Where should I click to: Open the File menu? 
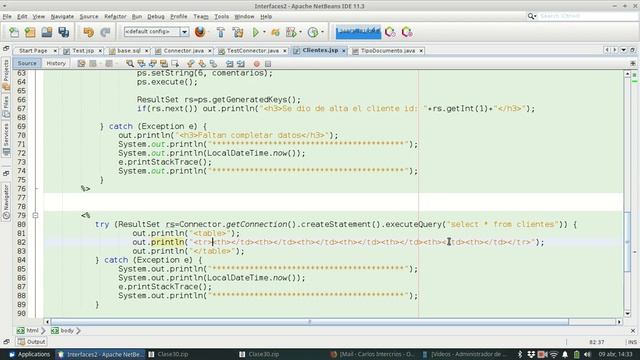[7, 16]
